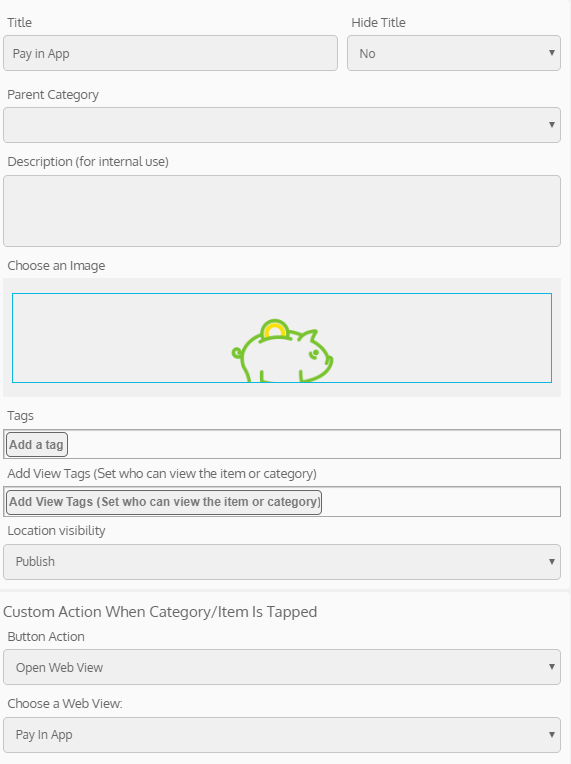Viewport: 571px width, 764px height.
Task: Open the dropdown showing "Pay In App"
Action: [282, 734]
